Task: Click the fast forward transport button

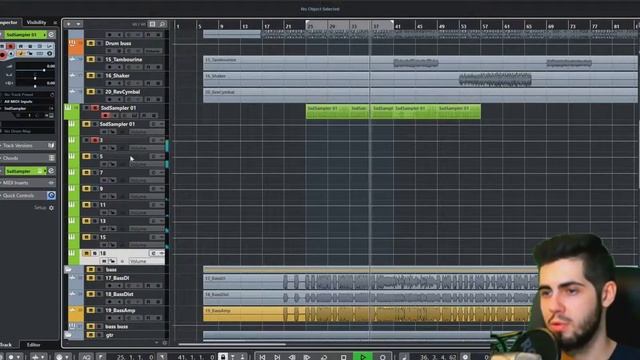Action: click(x=307, y=357)
